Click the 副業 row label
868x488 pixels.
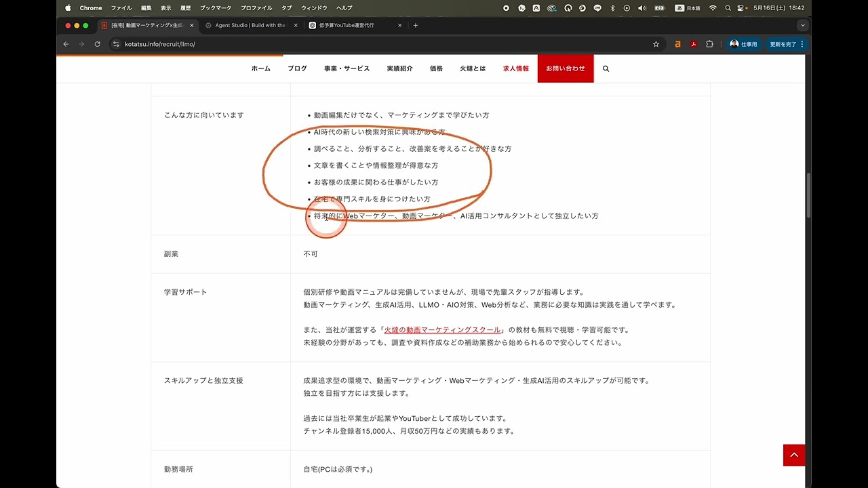click(x=172, y=254)
